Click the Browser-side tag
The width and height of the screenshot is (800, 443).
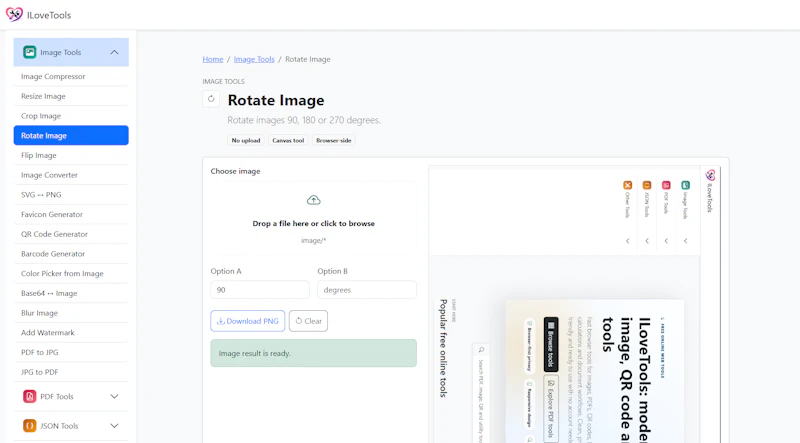point(334,140)
